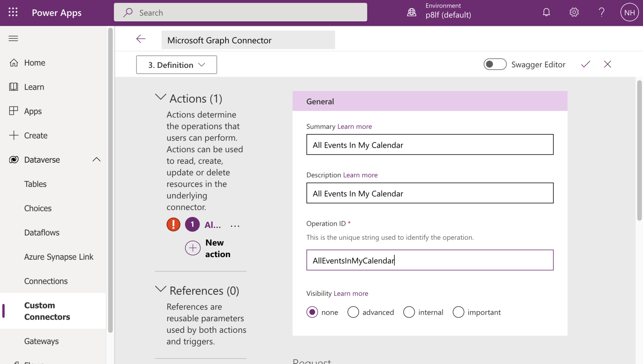This screenshot has height=364, width=643.
Task: Click the plus icon for New action
Action: (x=193, y=248)
